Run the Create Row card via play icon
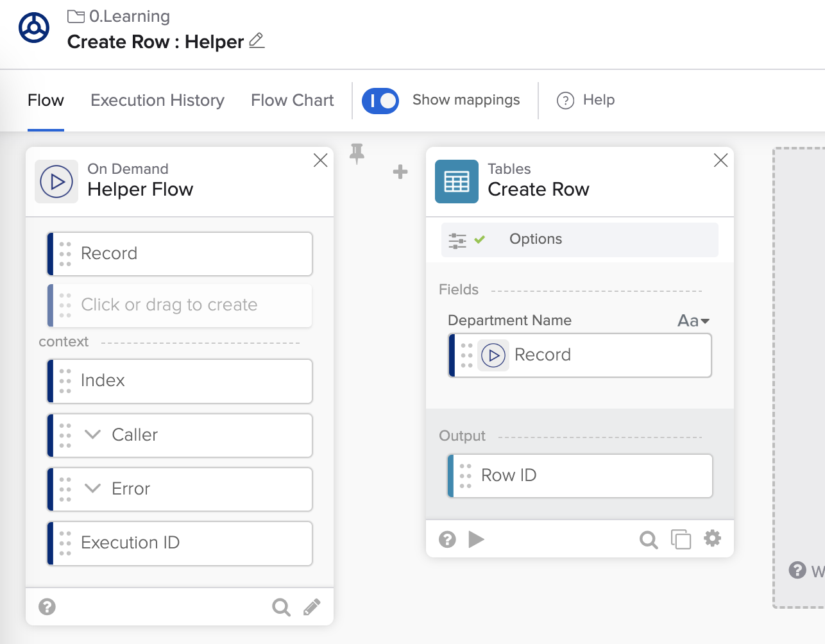The image size is (825, 644). pos(477,539)
